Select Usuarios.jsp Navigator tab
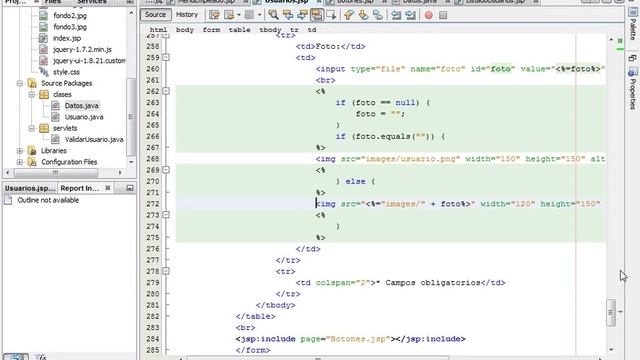This screenshot has width=640, height=360. (x=30, y=188)
